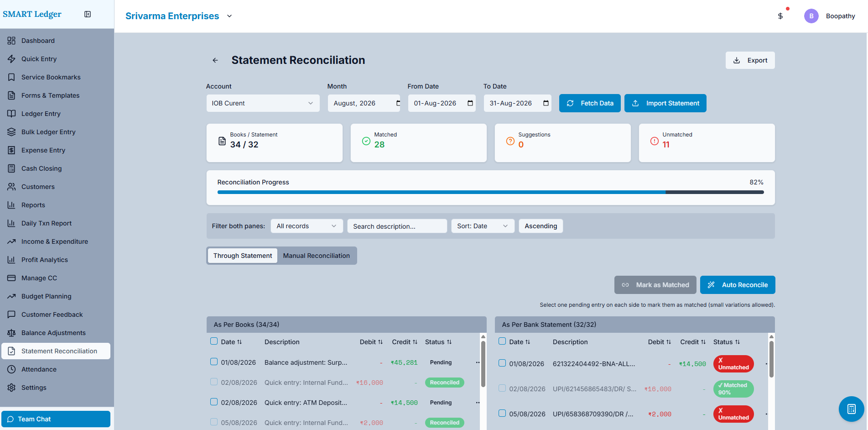The image size is (868, 430).
Task: Open the All records filter dropdown
Action: [307, 226]
